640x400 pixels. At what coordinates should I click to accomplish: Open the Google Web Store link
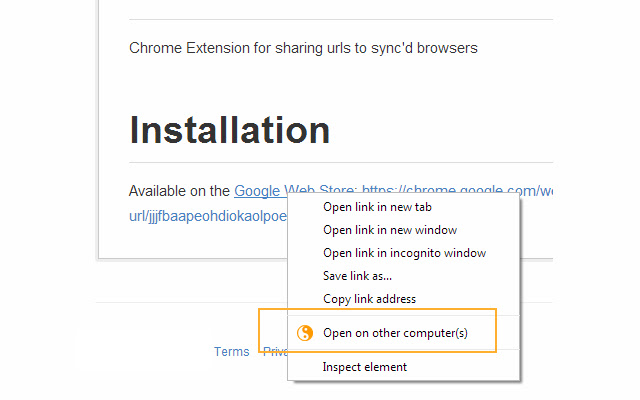261,191
